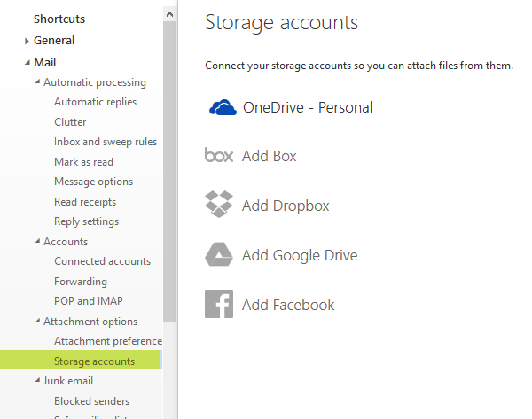The height and width of the screenshot is (419, 532).
Task: Collapse the Accounts group arrow
Action: [x=37, y=241]
